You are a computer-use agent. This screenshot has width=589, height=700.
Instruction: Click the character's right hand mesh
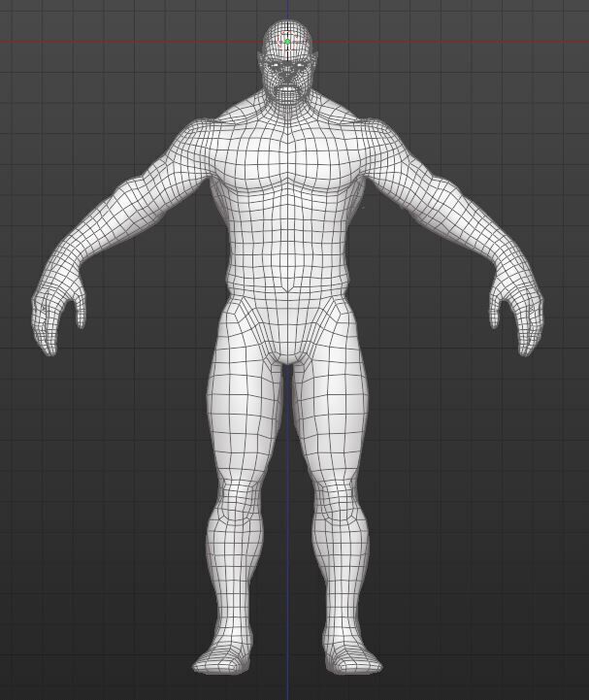tap(58, 308)
